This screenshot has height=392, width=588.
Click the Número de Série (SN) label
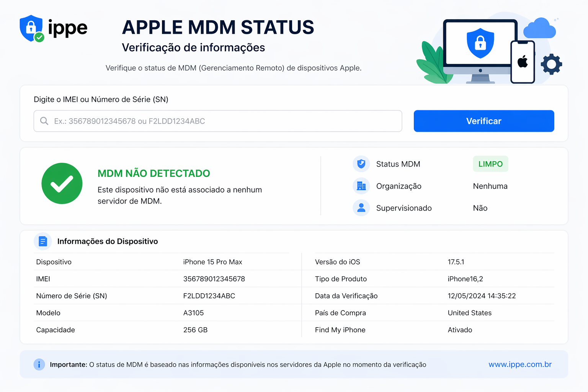click(x=72, y=296)
